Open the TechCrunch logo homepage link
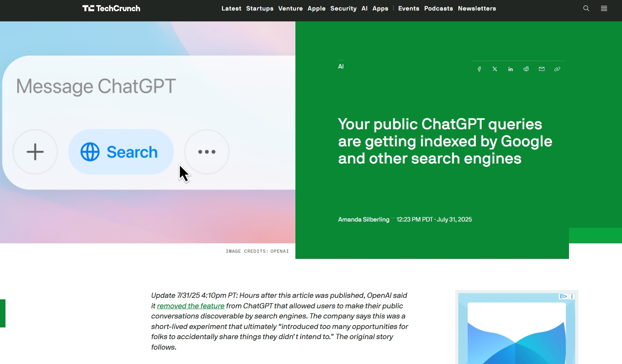 (111, 8)
